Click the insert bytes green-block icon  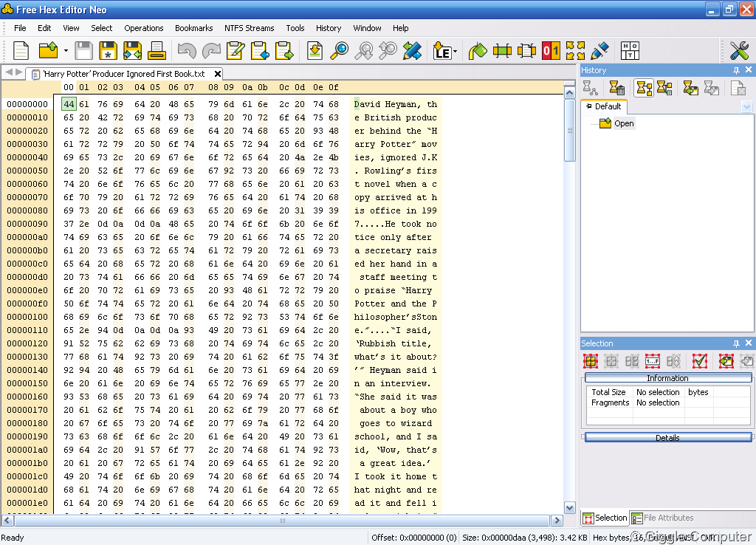(x=502, y=50)
